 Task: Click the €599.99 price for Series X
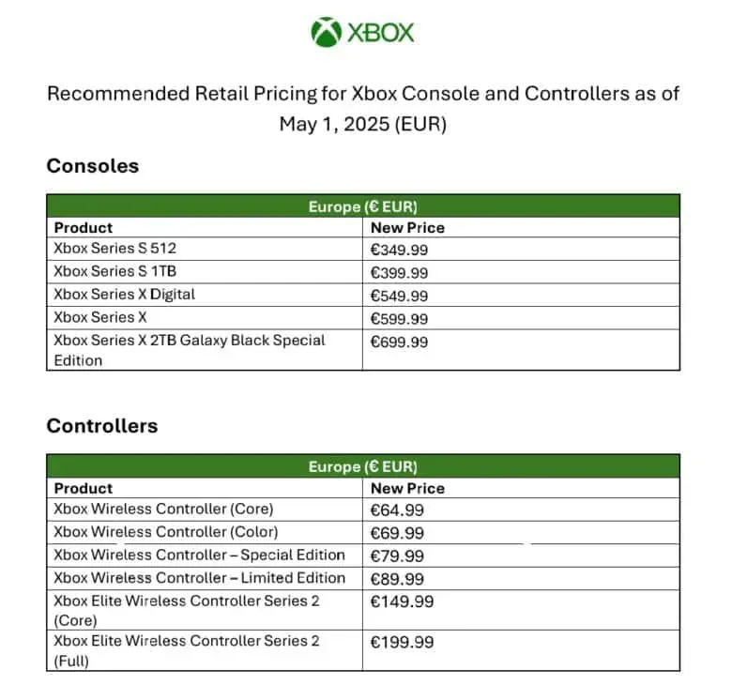tap(399, 318)
